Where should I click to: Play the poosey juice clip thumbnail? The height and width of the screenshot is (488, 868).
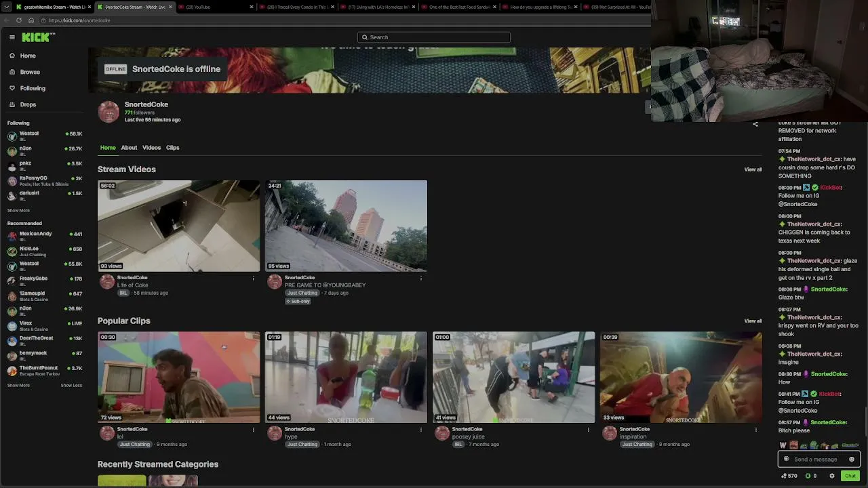(x=513, y=377)
